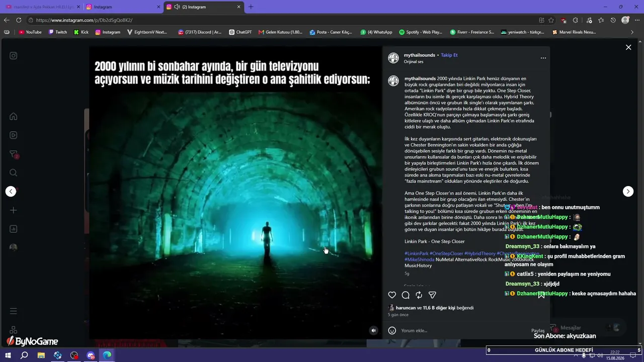Open the dashboard chart icon in sidebar

[x=14, y=229]
